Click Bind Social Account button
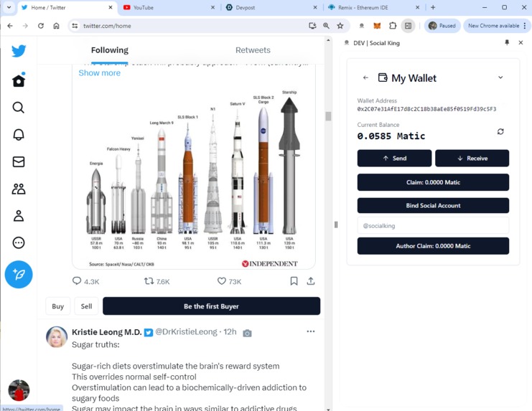 click(433, 206)
